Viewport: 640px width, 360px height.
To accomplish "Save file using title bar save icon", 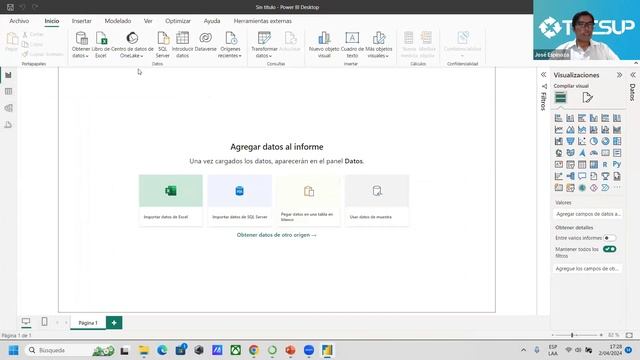I will point(11,7).
